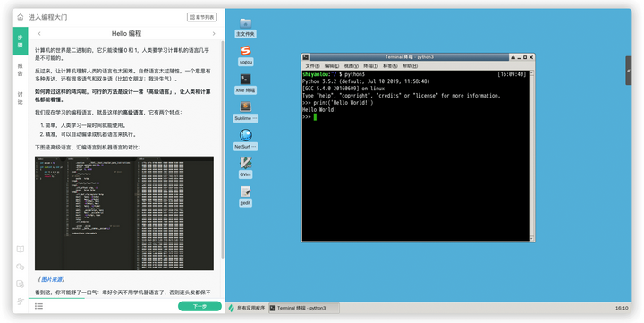Expand the collapsed side panel arrow at right edge
This screenshot has height=323, width=644.
[629, 71]
